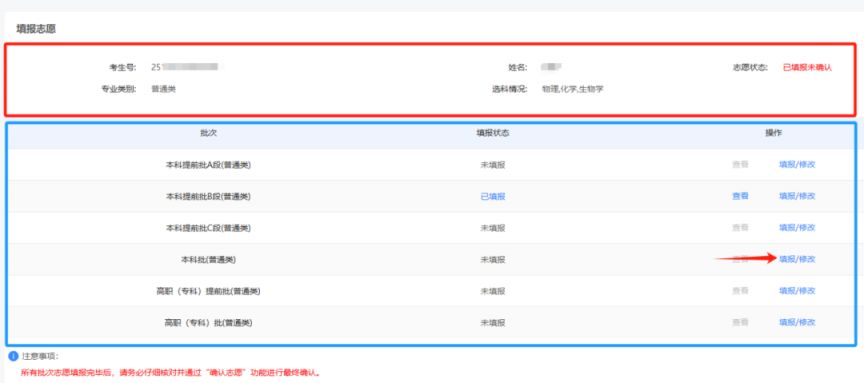Click the 已填报未确认 status
864x383 pixels.
click(x=807, y=68)
